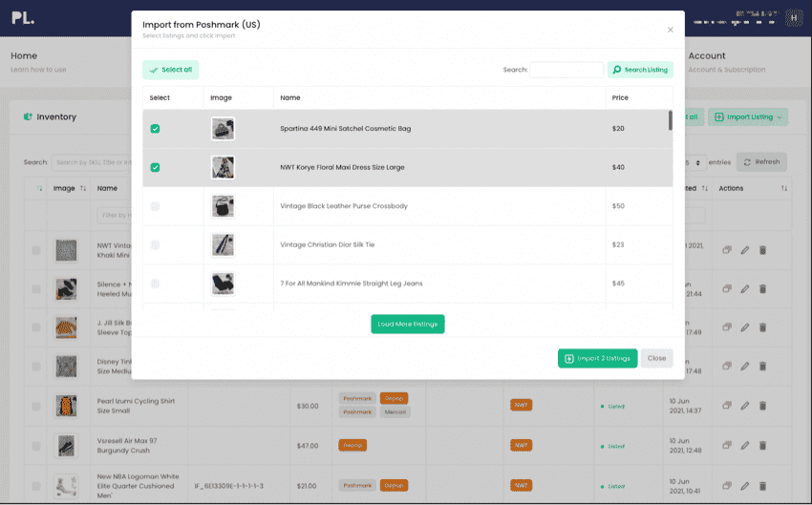Click Price column header in import dialog
Viewport: 812px width, 505px height.
(x=620, y=97)
